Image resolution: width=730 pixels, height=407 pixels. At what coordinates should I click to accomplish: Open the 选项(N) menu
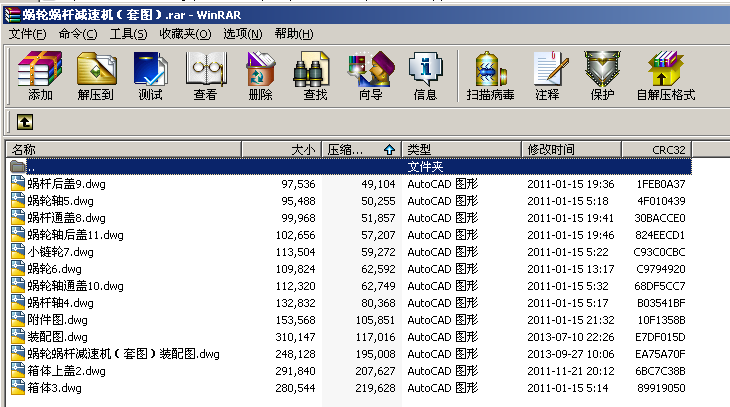pos(243,34)
